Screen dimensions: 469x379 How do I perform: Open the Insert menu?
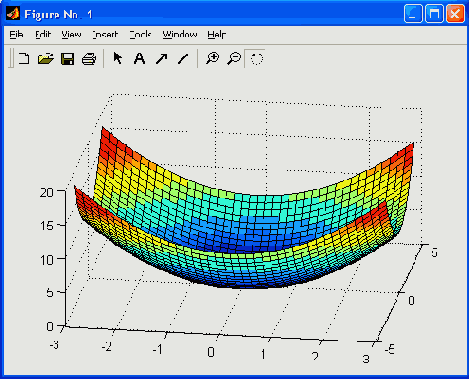pos(105,34)
